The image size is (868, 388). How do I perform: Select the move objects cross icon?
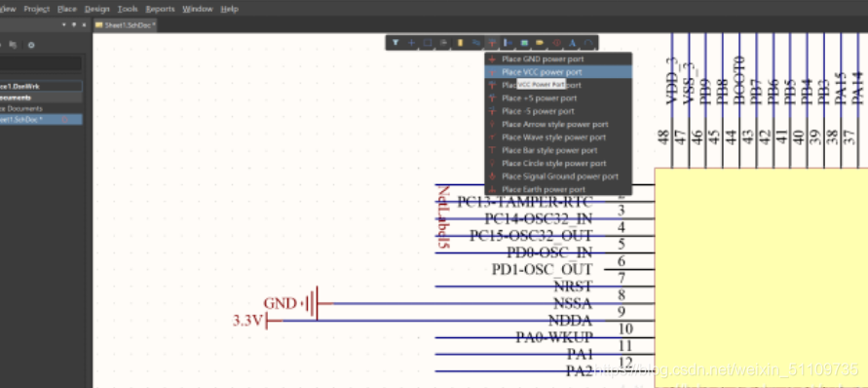(411, 43)
